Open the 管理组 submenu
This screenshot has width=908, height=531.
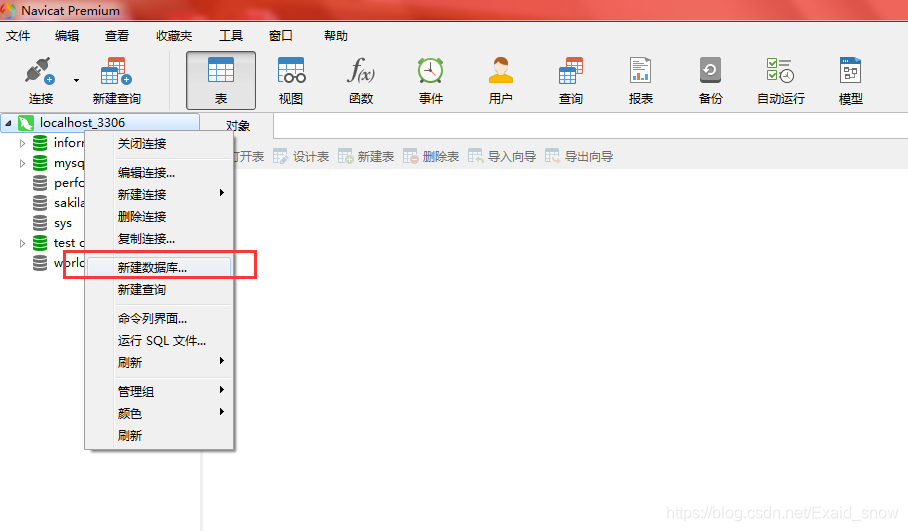pyautogui.click(x=159, y=391)
